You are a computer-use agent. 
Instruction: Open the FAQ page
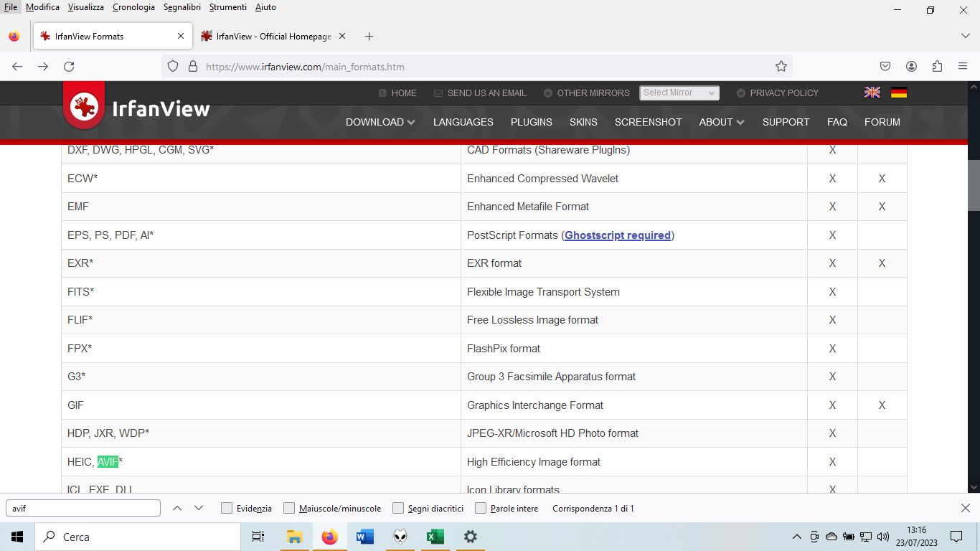tap(837, 122)
